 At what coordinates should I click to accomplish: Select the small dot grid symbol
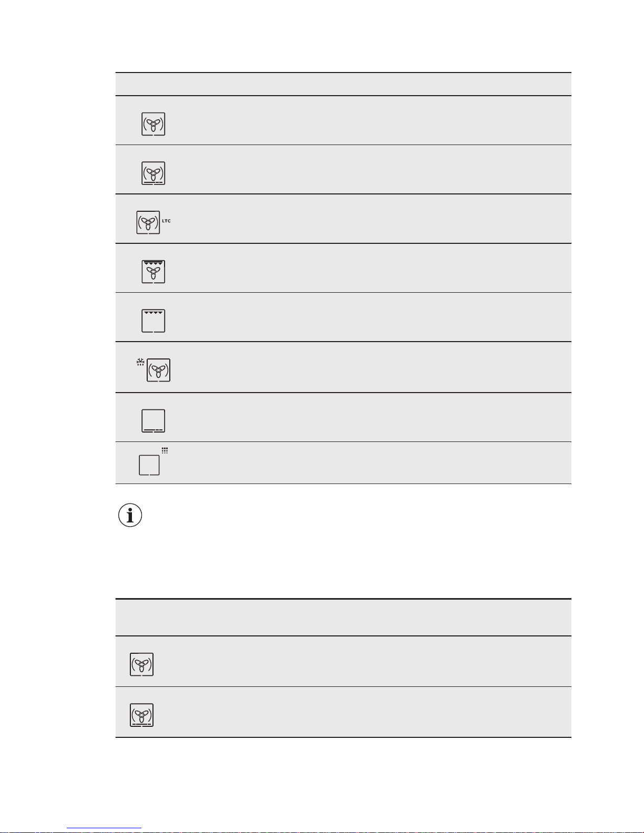[165, 450]
